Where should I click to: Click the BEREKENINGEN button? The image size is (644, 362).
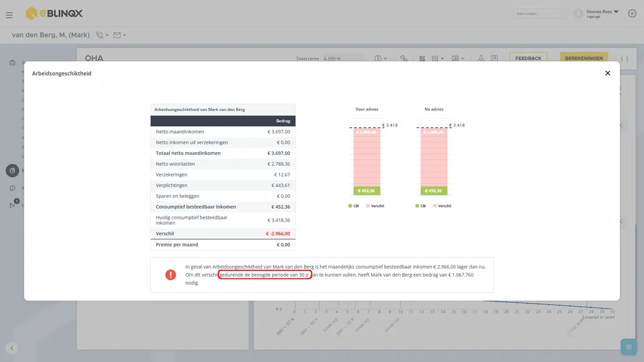click(584, 58)
